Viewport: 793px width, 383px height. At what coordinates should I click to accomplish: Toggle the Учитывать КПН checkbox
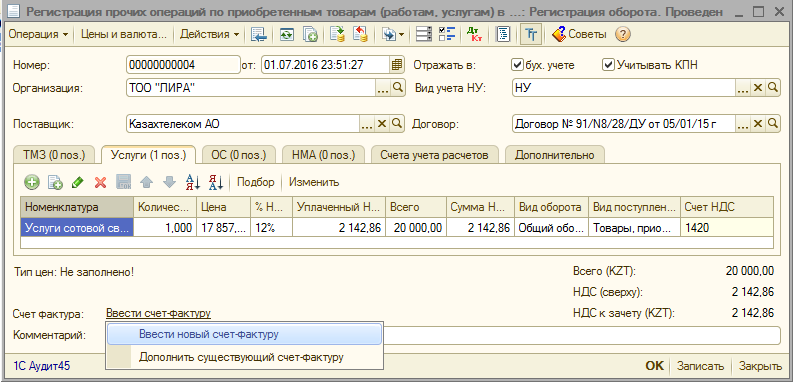tap(607, 65)
